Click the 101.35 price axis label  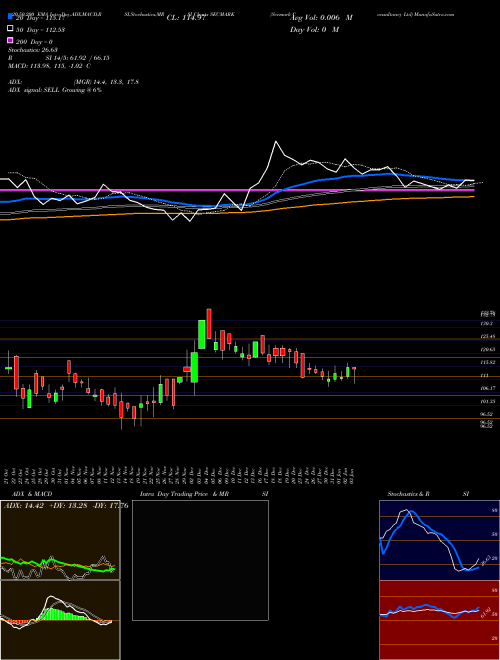click(488, 401)
